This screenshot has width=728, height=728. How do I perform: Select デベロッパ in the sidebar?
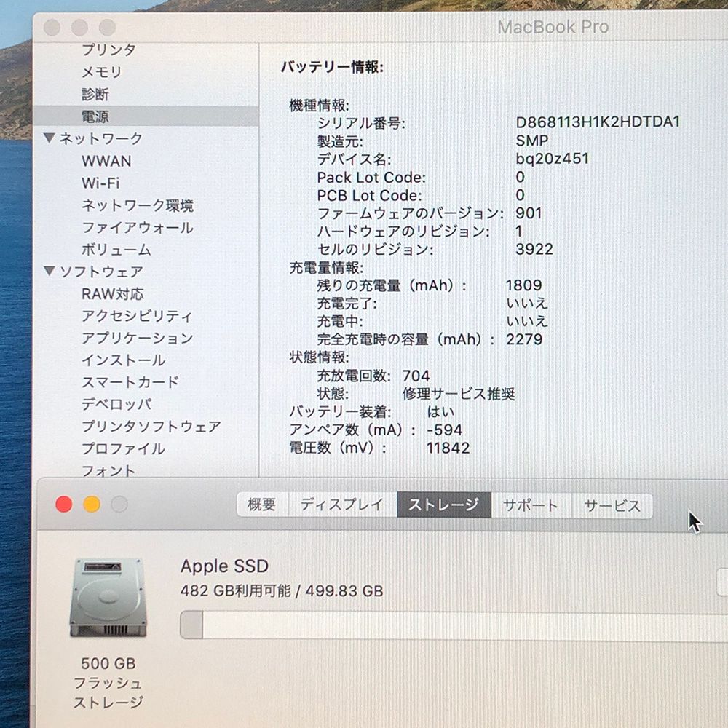coord(116,404)
